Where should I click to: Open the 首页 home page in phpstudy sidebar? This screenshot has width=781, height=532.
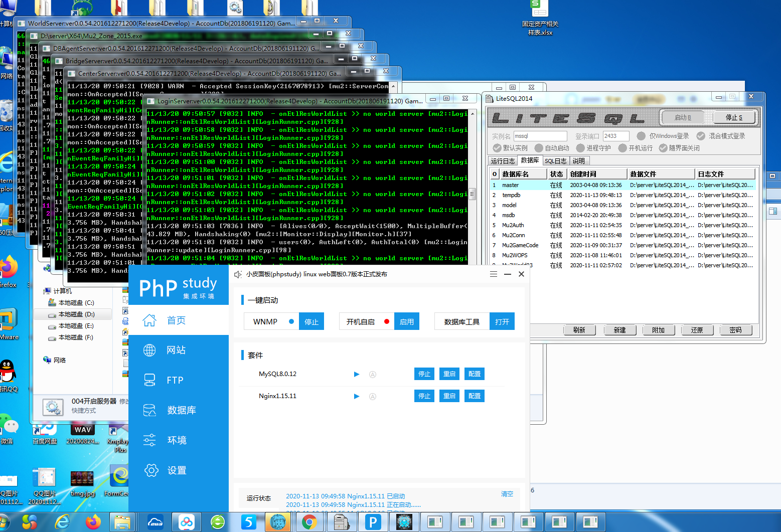(178, 320)
